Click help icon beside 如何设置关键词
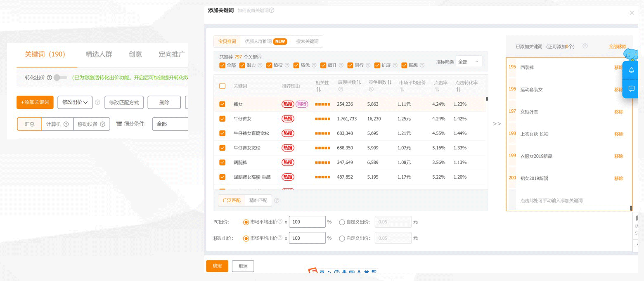The width and height of the screenshot is (644, 281). coord(272,10)
